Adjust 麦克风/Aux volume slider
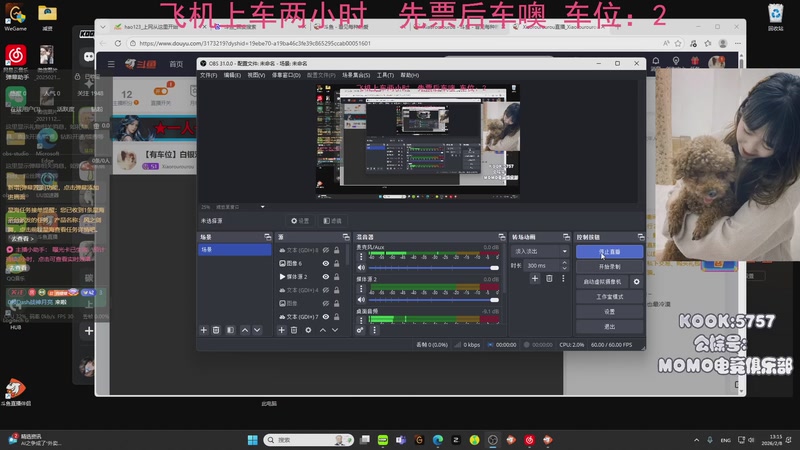This screenshot has height=450, width=800. coord(433,268)
